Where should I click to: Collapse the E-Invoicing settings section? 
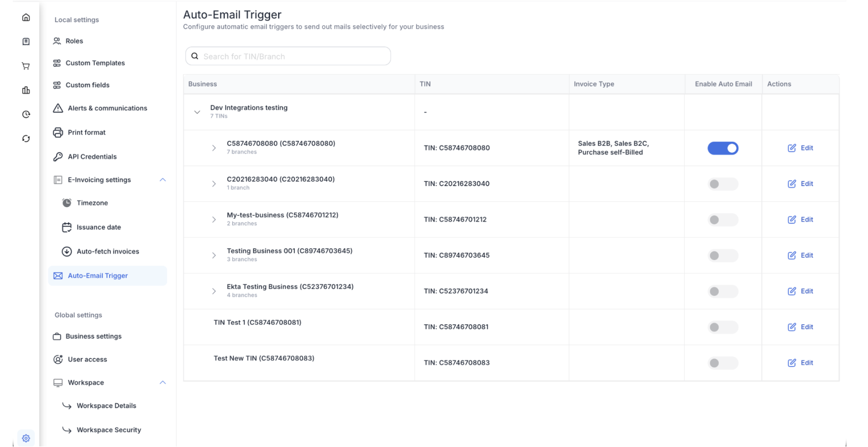click(163, 180)
